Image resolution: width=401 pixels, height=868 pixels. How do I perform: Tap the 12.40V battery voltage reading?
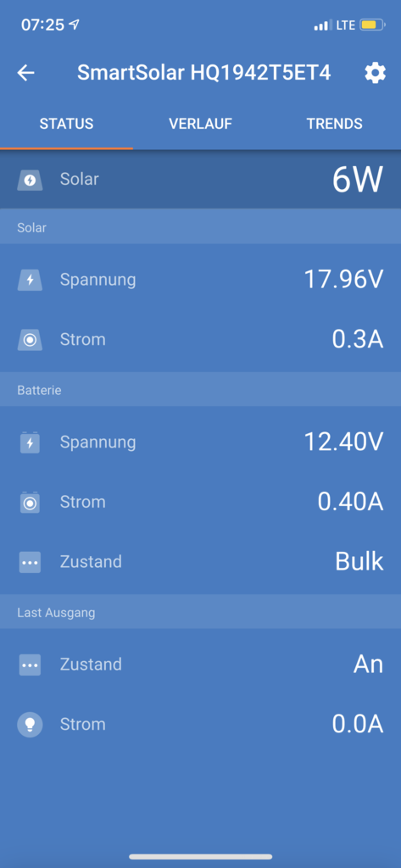(343, 442)
